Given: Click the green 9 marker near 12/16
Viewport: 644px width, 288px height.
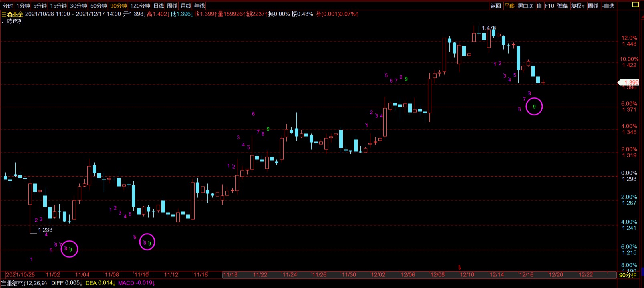Looking at the screenshot, I should tap(534, 107).
